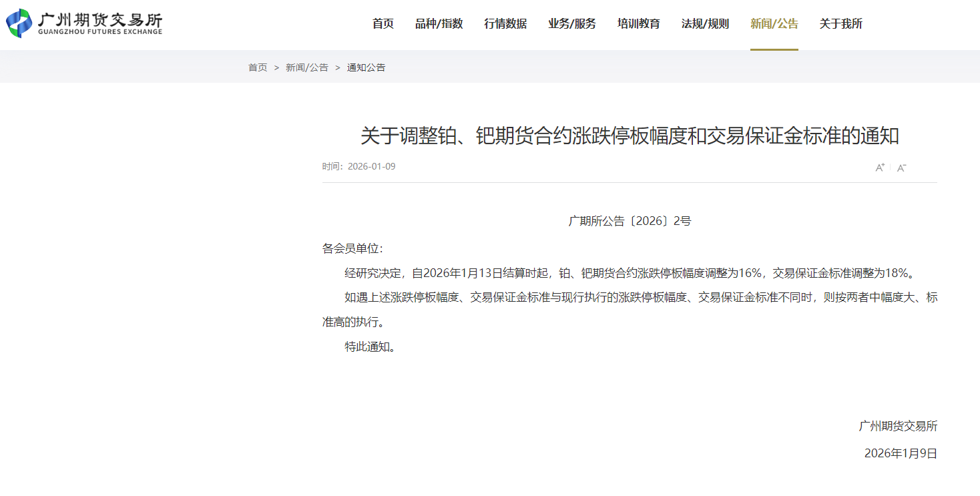The height and width of the screenshot is (496, 980).
Task: Click the Guangzhou Futures Exchange logo emblem
Action: (x=19, y=23)
